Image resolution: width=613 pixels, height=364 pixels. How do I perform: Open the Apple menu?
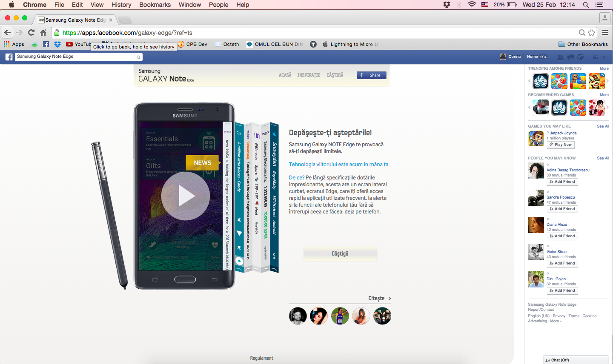[11, 5]
